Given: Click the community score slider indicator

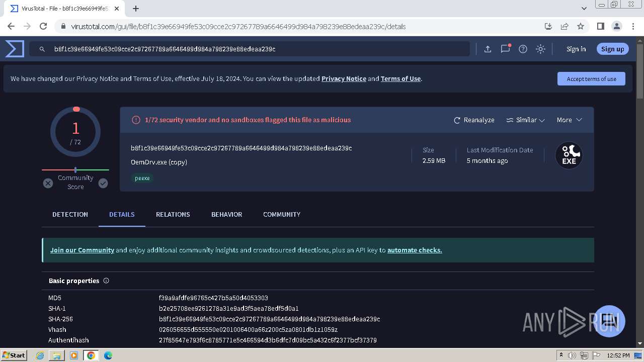Looking at the screenshot, I should pos(75,170).
